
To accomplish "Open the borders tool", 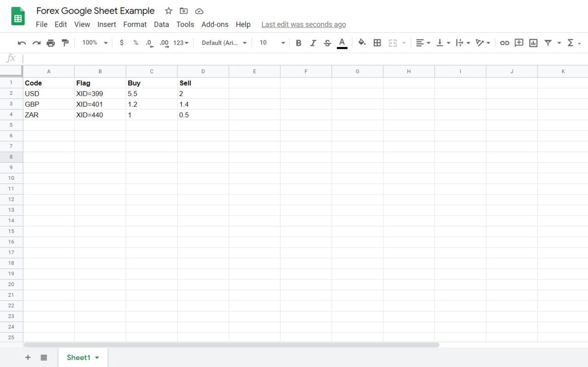I will click(x=377, y=42).
